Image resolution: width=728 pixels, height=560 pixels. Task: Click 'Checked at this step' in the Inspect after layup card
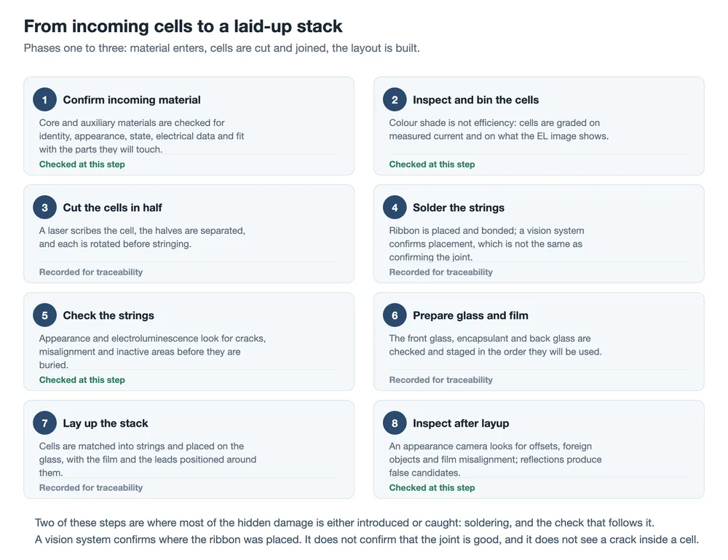pos(432,488)
